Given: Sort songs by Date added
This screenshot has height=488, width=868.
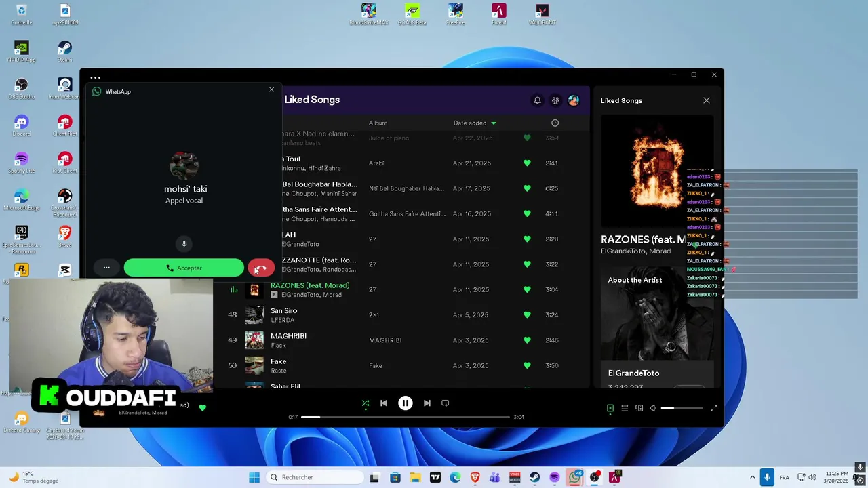Looking at the screenshot, I should coord(475,123).
